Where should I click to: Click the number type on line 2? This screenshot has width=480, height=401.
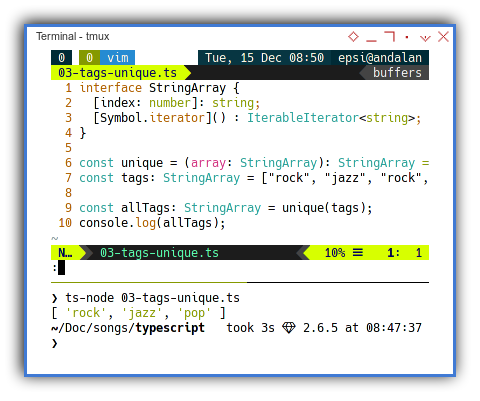(x=170, y=103)
